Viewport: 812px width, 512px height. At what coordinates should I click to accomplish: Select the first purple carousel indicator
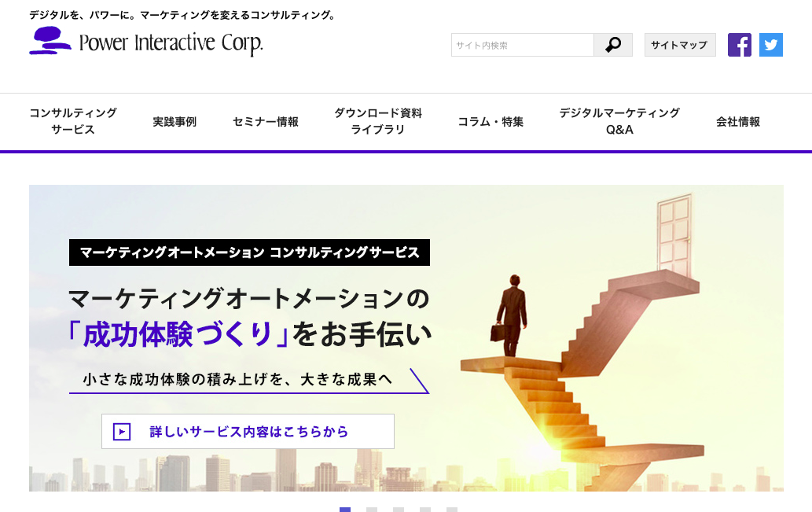(x=345, y=510)
